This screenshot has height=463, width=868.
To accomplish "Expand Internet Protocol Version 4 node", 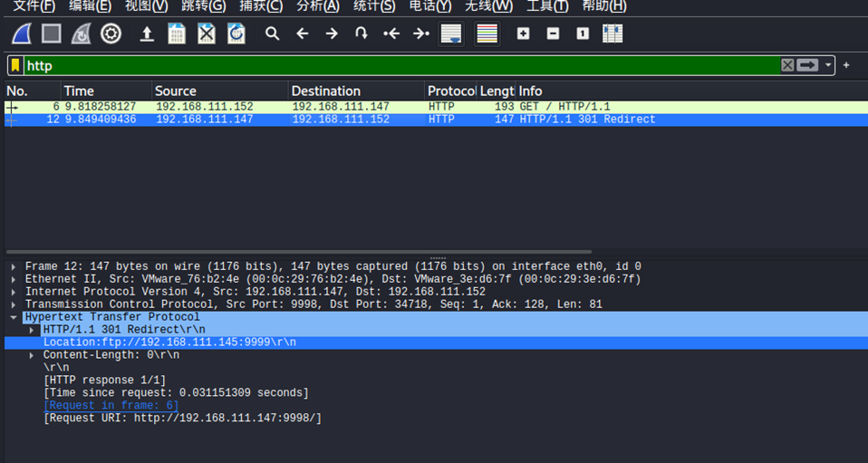I will (14, 292).
